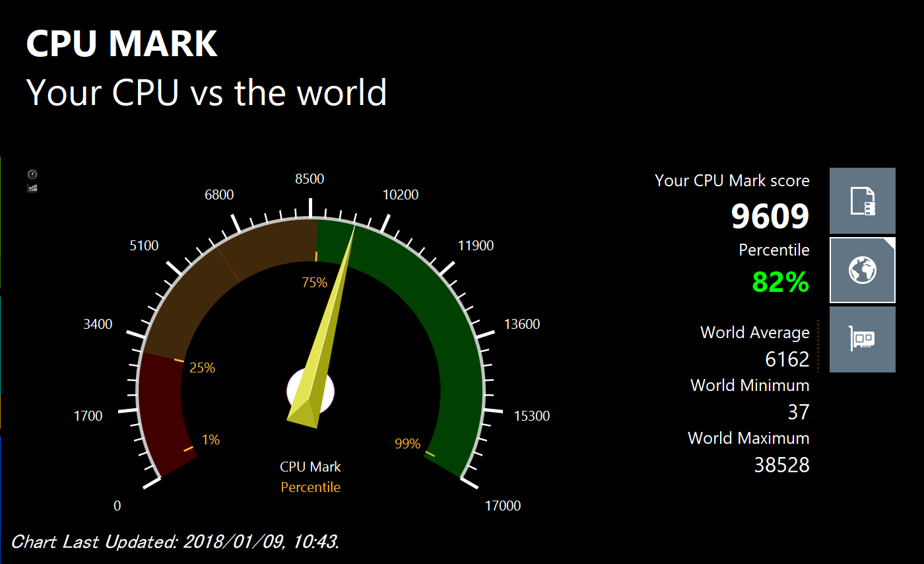Click the white 'Percentile' label above 82%

click(x=774, y=250)
